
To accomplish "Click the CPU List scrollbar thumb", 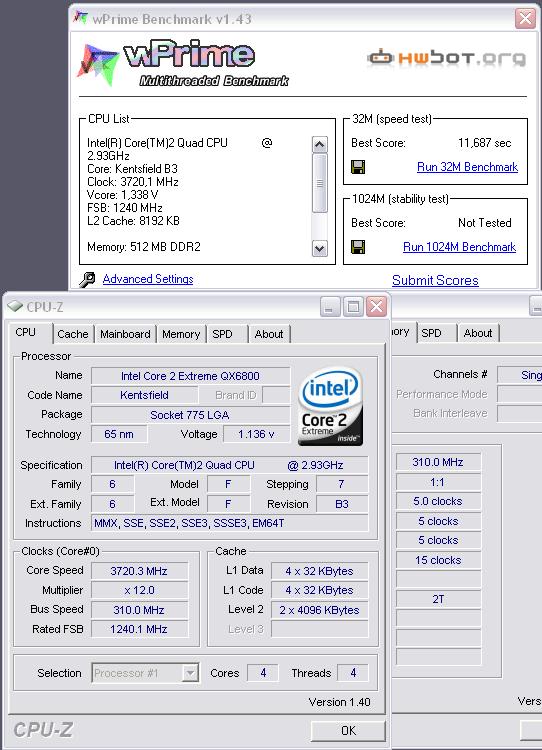I will tap(320, 183).
